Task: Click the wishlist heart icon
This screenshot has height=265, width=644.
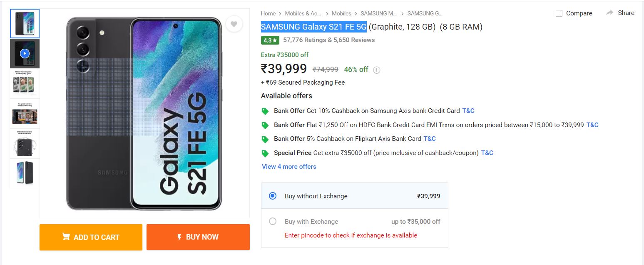Action: [x=234, y=24]
